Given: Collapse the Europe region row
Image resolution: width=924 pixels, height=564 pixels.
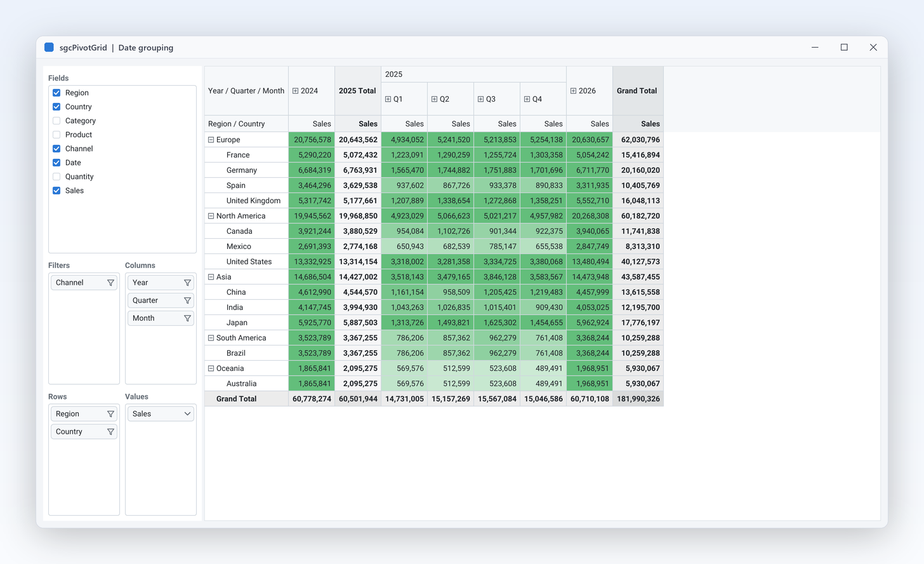Looking at the screenshot, I should tap(211, 140).
